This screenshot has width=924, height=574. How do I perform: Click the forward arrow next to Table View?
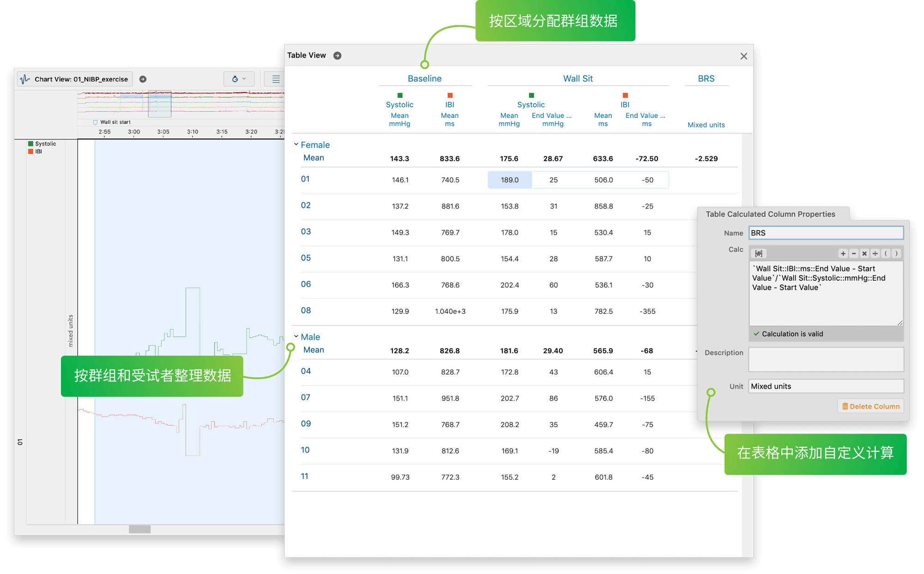(x=338, y=55)
